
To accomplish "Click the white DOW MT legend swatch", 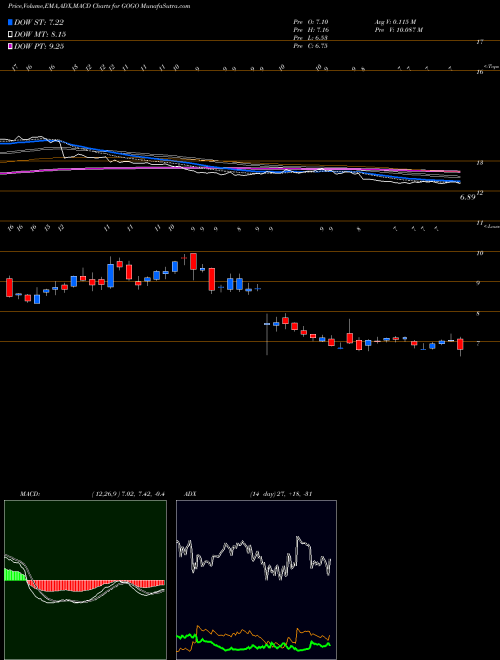I will coord(10,35).
